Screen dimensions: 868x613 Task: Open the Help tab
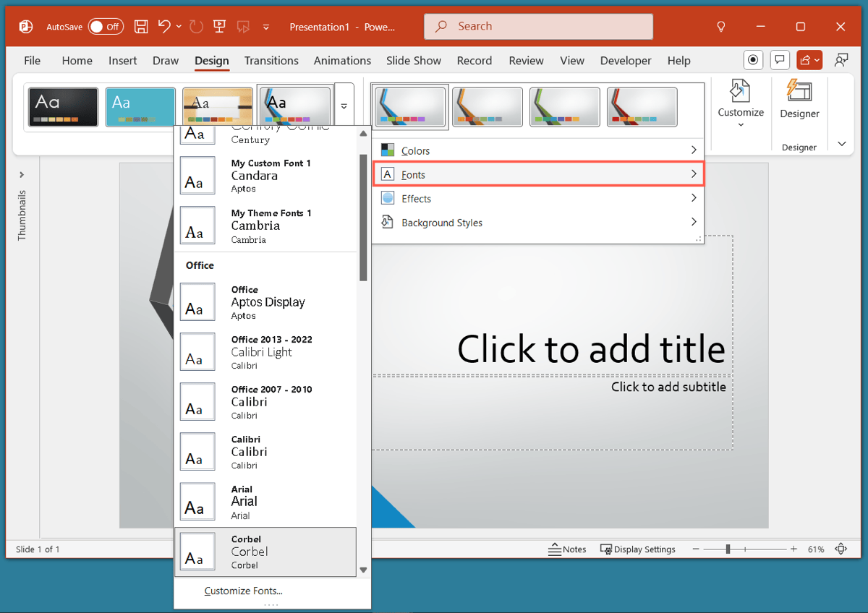tap(678, 61)
